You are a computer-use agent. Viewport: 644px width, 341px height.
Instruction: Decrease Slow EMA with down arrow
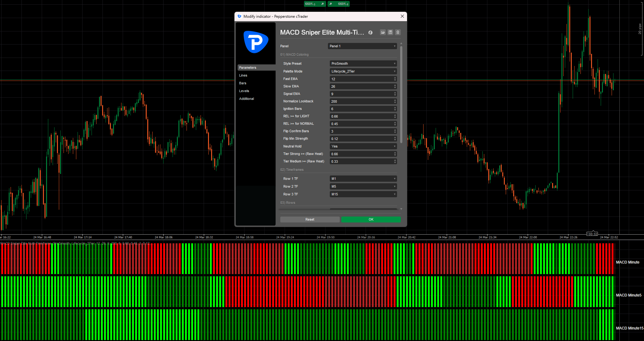pos(395,88)
